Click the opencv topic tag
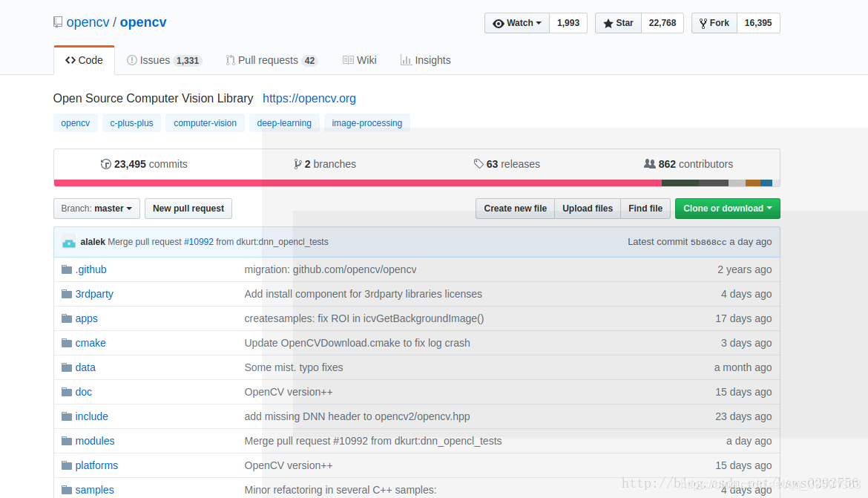The height and width of the screenshot is (498, 868). pos(75,123)
